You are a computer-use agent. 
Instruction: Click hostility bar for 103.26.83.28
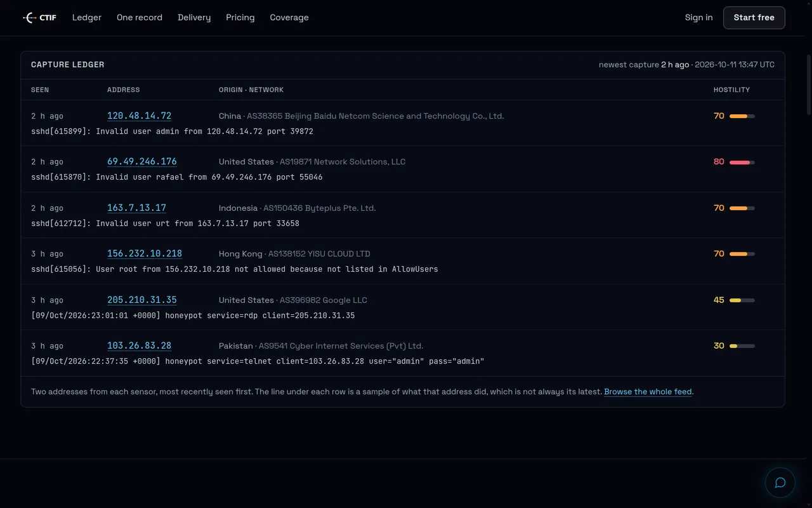[x=742, y=346]
